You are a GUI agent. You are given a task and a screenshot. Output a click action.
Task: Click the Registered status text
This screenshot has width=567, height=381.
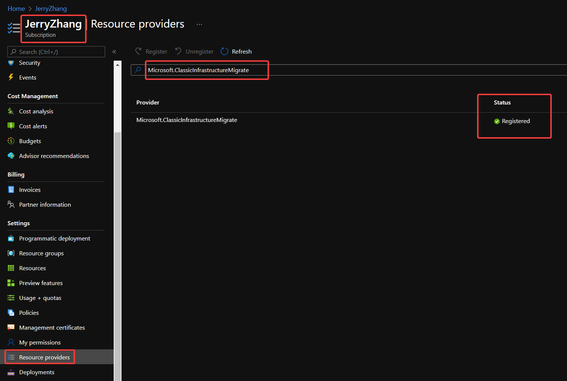click(x=516, y=121)
